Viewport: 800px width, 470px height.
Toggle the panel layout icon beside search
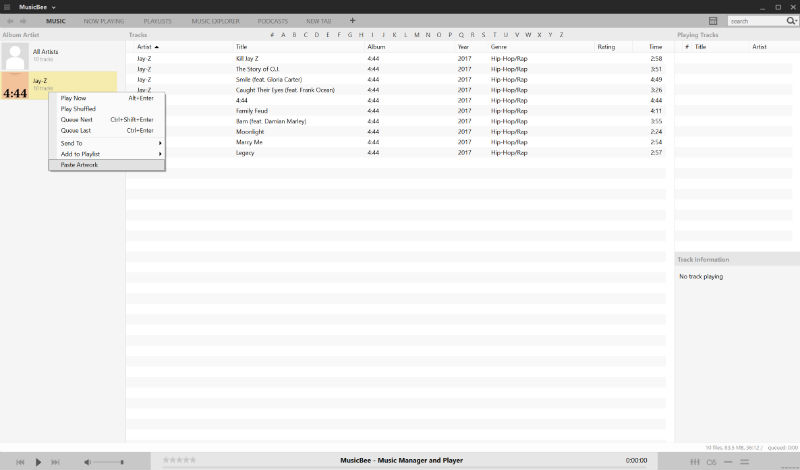[x=713, y=20]
